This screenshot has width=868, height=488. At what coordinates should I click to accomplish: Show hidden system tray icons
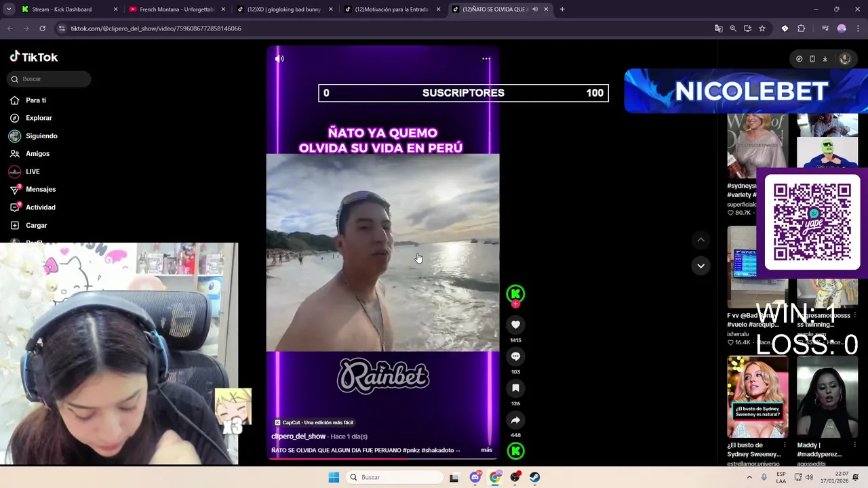(749, 477)
